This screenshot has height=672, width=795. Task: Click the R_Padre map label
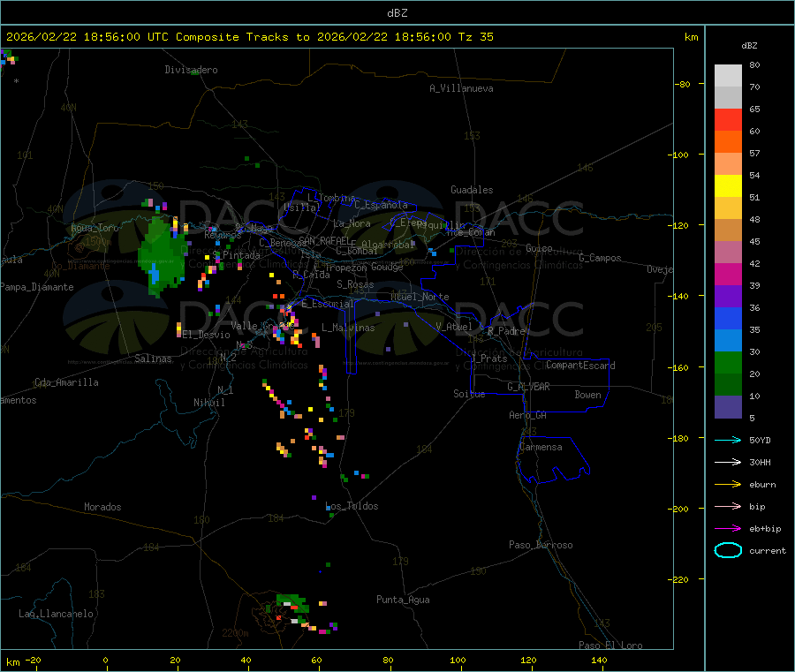[506, 331]
